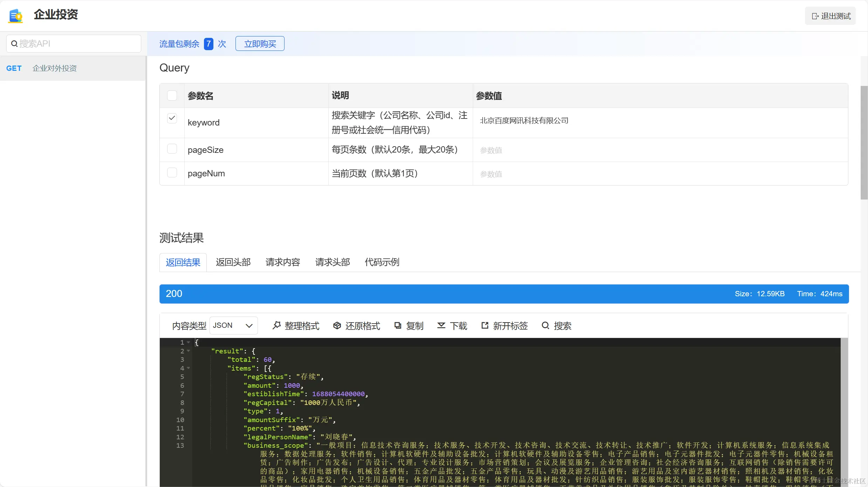Select 企业对外投资 GET API entry
The width and height of the screenshot is (868, 487).
pyautogui.click(x=54, y=68)
